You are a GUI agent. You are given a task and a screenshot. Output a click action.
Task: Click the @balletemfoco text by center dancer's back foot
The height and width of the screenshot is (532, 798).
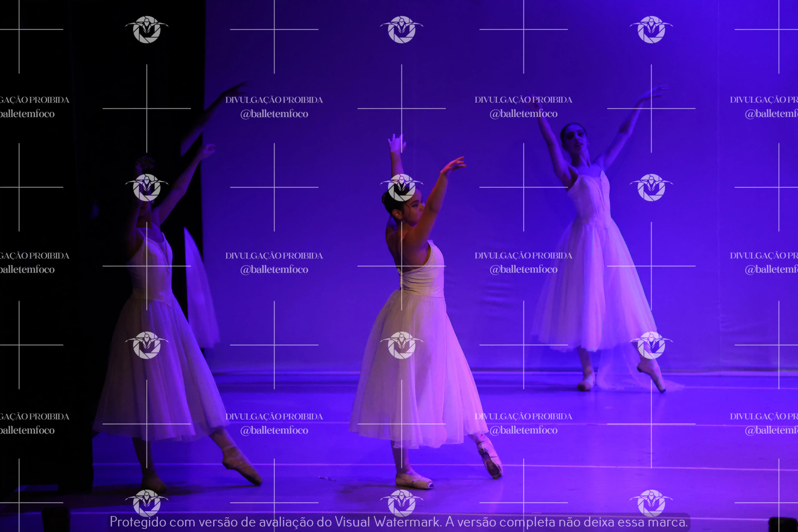point(524,430)
